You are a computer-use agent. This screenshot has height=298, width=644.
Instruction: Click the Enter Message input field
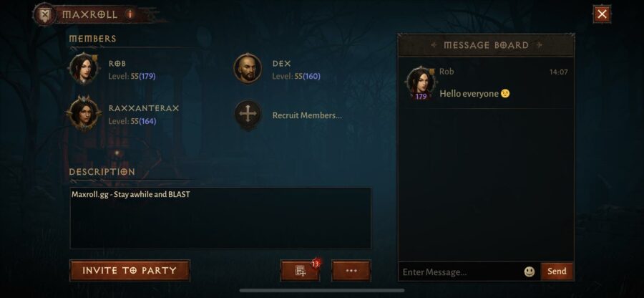460,271
